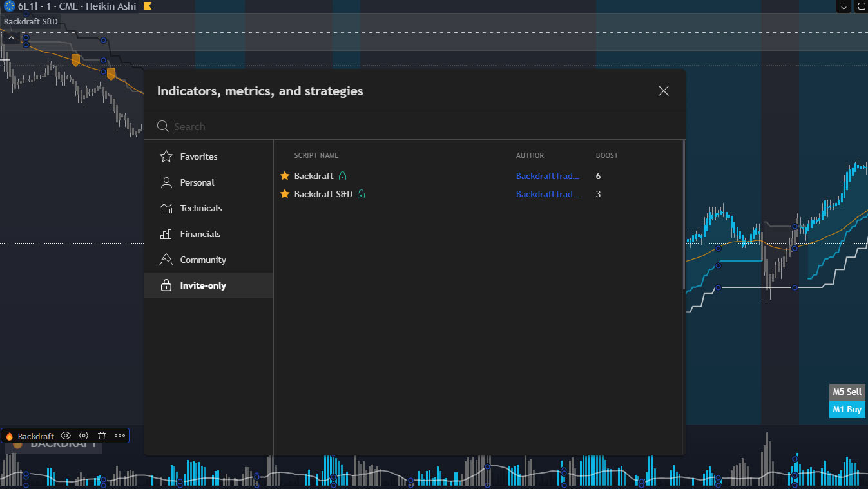The image size is (868, 489).
Task: Close the Indicators, metrics, and strategies dialog
Action: (x=664, y=91)
